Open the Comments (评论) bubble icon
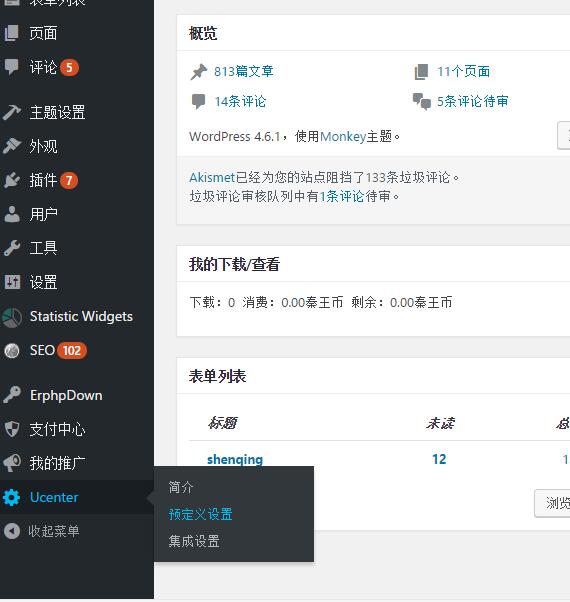Image resolution: width=570 pixels, height=602 pixels. 12,67
